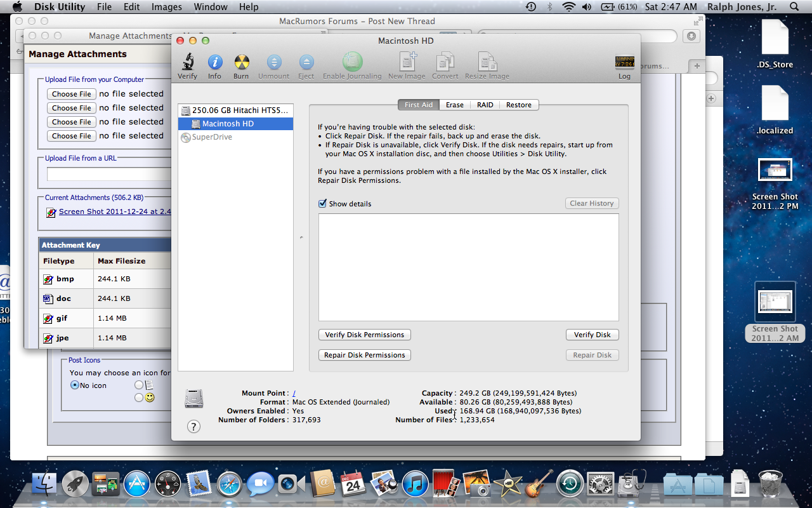
Task: Open Finder from the dock
Action: point(44,484)
